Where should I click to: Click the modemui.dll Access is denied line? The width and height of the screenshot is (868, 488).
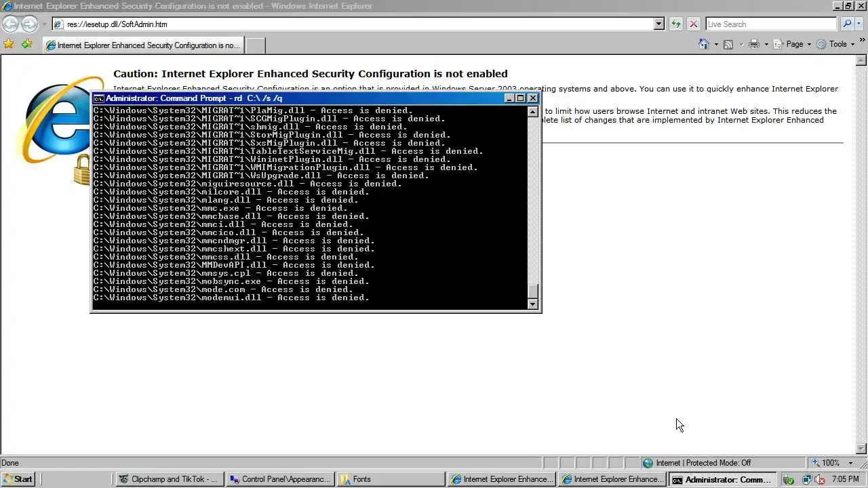(x=231, y=298)
